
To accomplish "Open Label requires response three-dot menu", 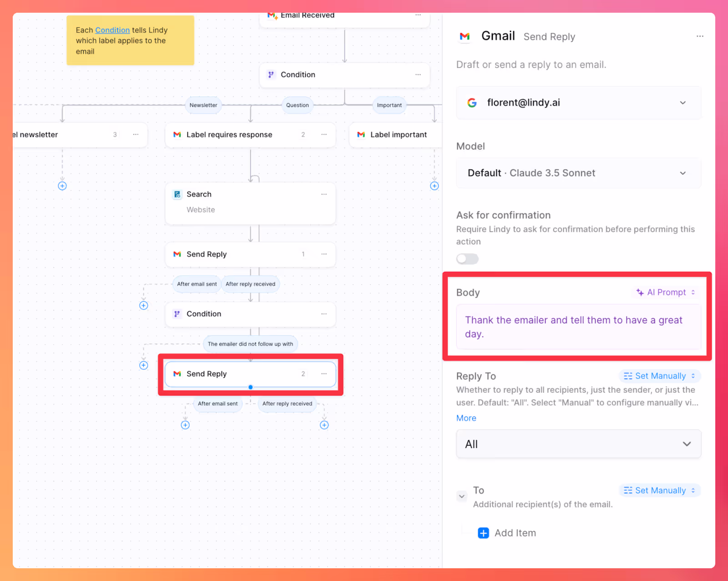I will coord(324,135).
